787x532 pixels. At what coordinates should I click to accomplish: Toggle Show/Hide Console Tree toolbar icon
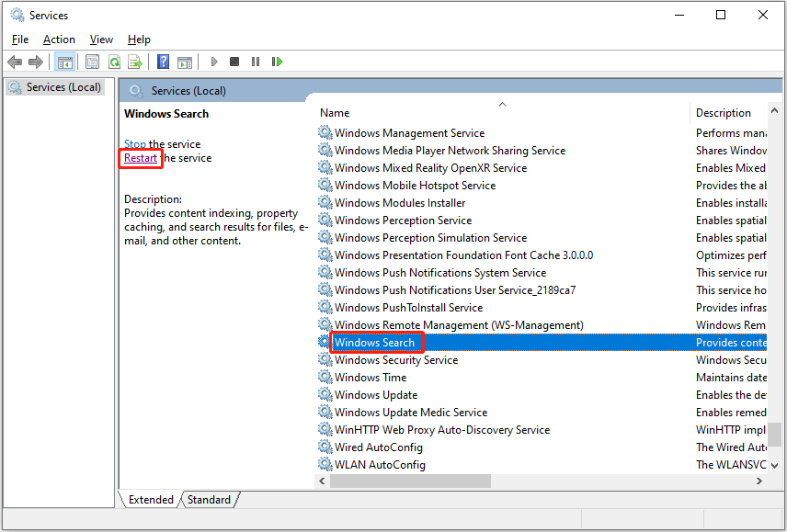pyautogui.click(x=65, y=62)
